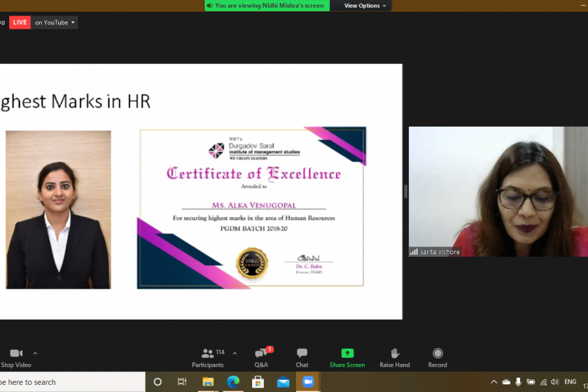Open the Chat panel
The width and height of the screenshot is (588, 392).
[302, 358]
